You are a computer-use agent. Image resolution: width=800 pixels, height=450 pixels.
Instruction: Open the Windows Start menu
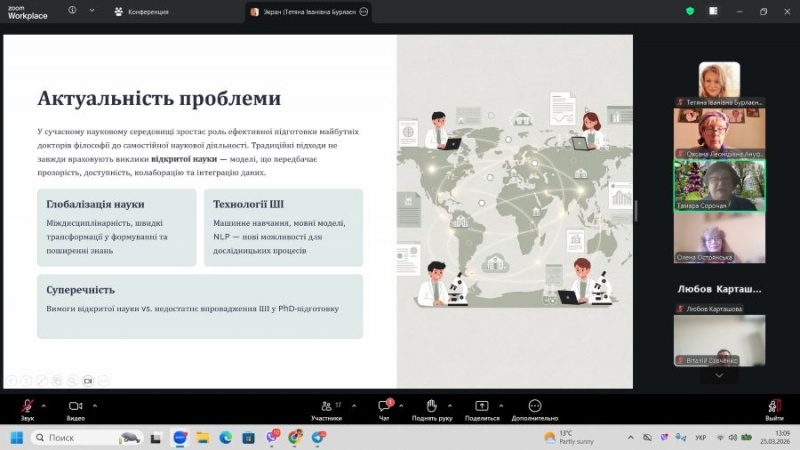click(16, 437)
